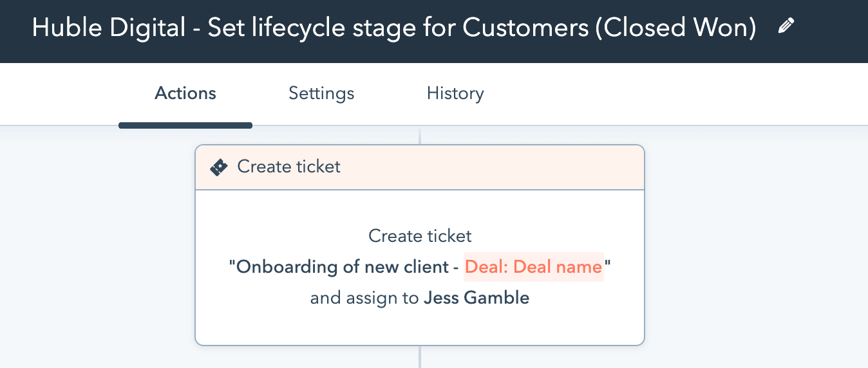View the workflow History tab
Screen dimensions: 868x368
click(x=455, y=93)
